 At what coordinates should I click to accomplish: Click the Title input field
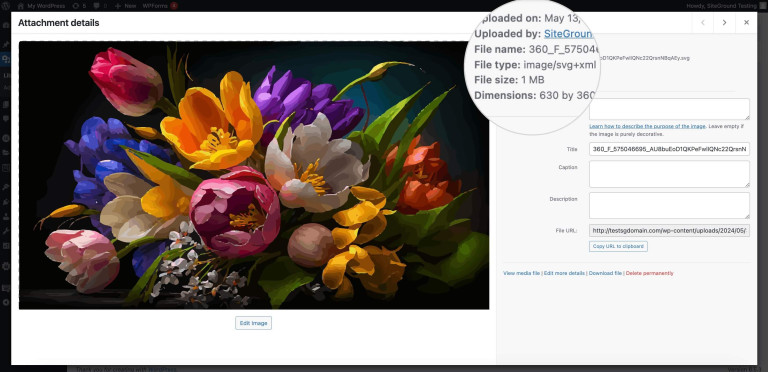point(669,149)
